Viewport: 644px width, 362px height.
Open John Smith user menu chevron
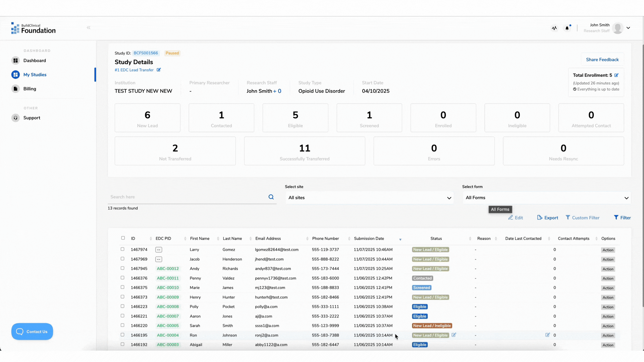tap(628, 28)
